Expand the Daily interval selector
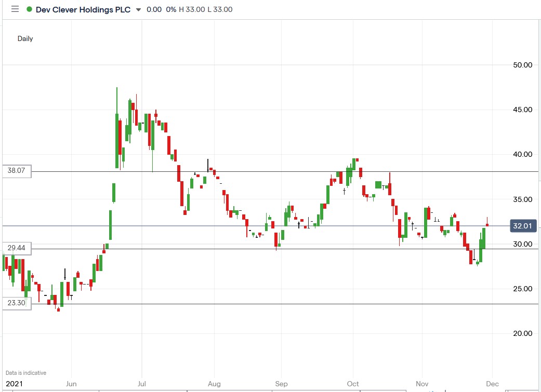Viewport: 541px width, 392px height. [25, 38]
